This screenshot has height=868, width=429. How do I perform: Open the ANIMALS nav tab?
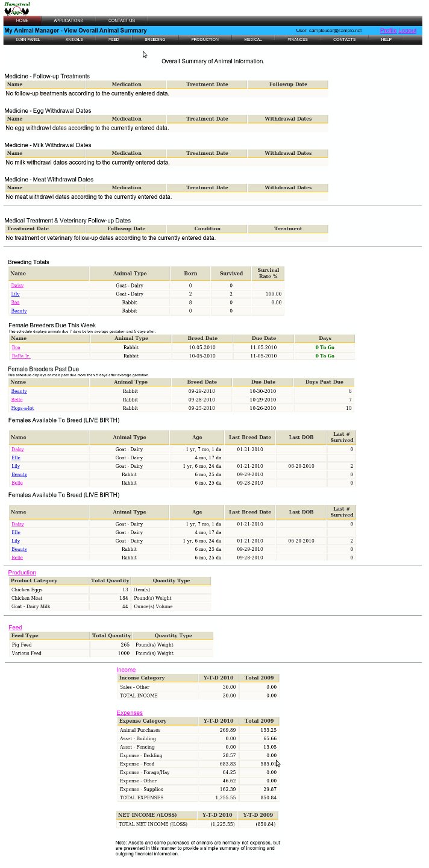tap(74, 40)
